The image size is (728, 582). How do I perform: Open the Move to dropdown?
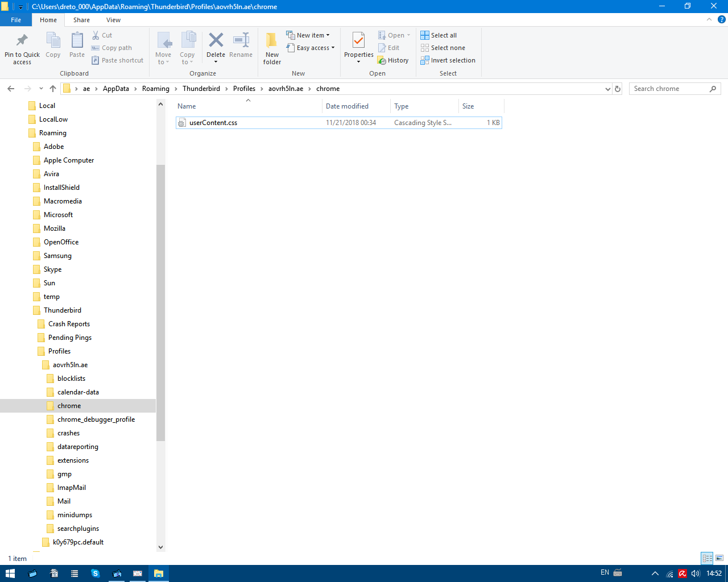(163, 59)
